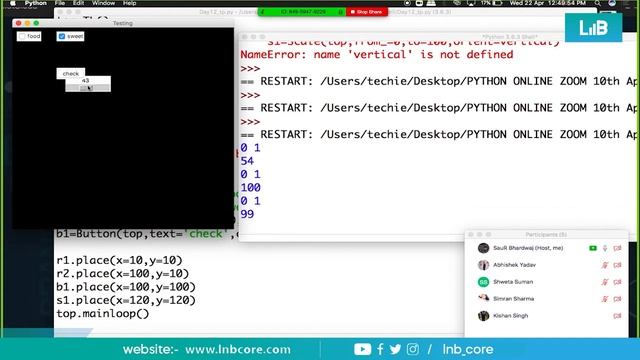This screenshot has height=360, width=640.
Task: Click the Siri icon in menu bar
Action: pyautogui.click(x=612, y=3)
